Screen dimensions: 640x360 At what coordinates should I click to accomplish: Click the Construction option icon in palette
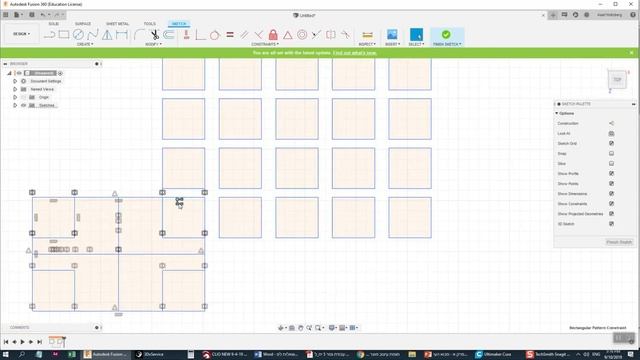click(611, 123)
